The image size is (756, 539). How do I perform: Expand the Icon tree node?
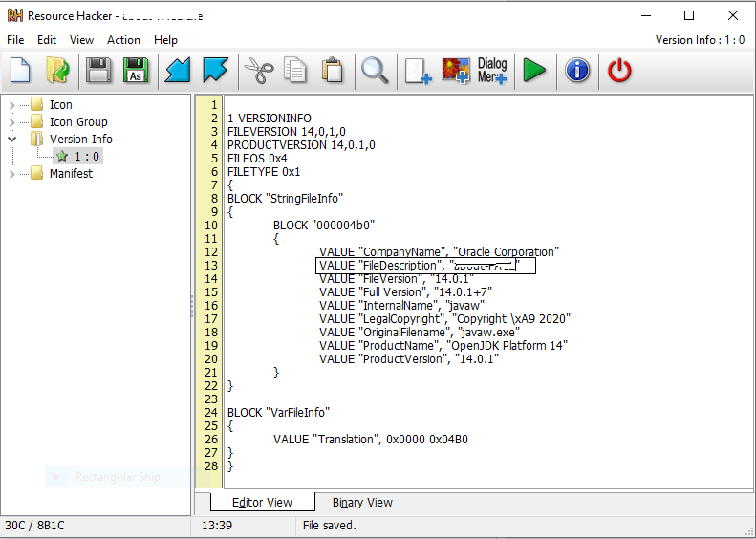pos(12,104)
